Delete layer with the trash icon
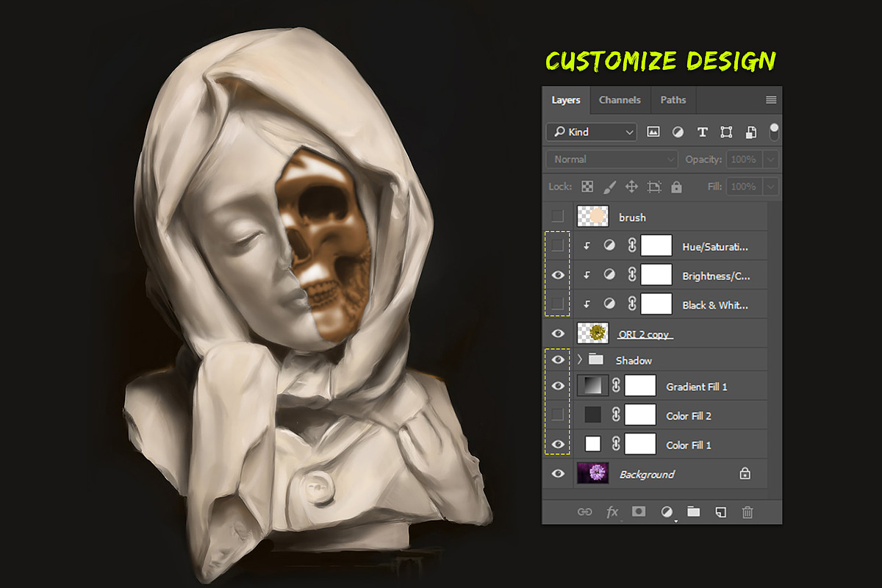882x588 pixels. [x=747, y=512]
